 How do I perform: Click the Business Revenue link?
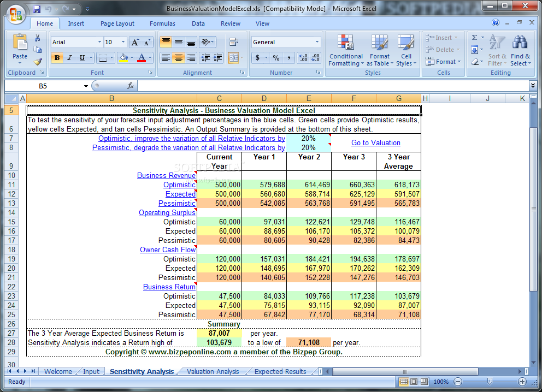166,175
